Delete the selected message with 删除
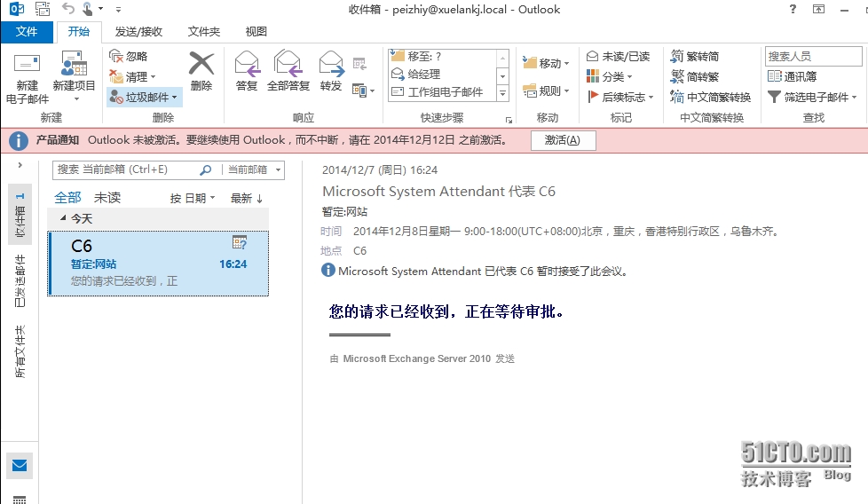 coord(201,71)
